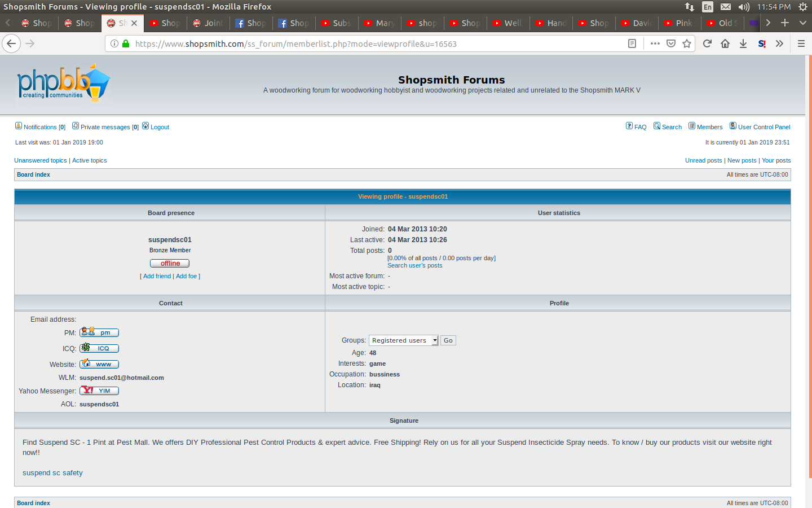Switch to the Pink YouTube tab
The width and height of the screenshot is (812, 508).
click(x=680, y=23)
